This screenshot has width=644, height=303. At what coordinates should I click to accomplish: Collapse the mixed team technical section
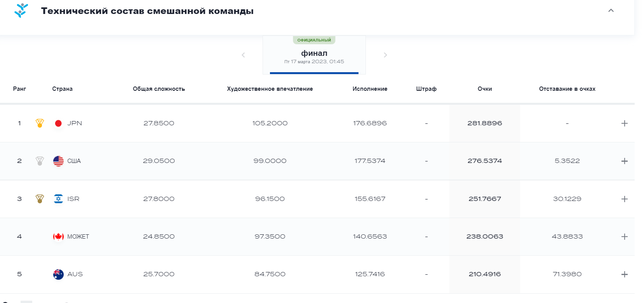tap(611, 10)
